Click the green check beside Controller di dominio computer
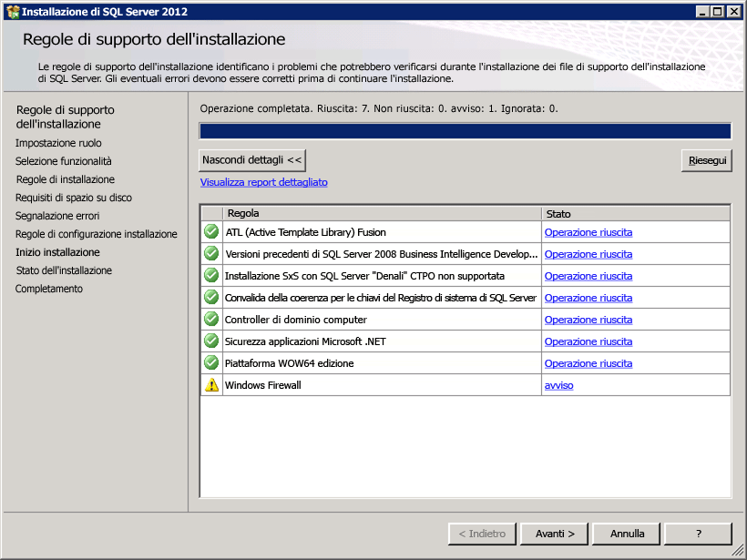 tap(211, 320)
